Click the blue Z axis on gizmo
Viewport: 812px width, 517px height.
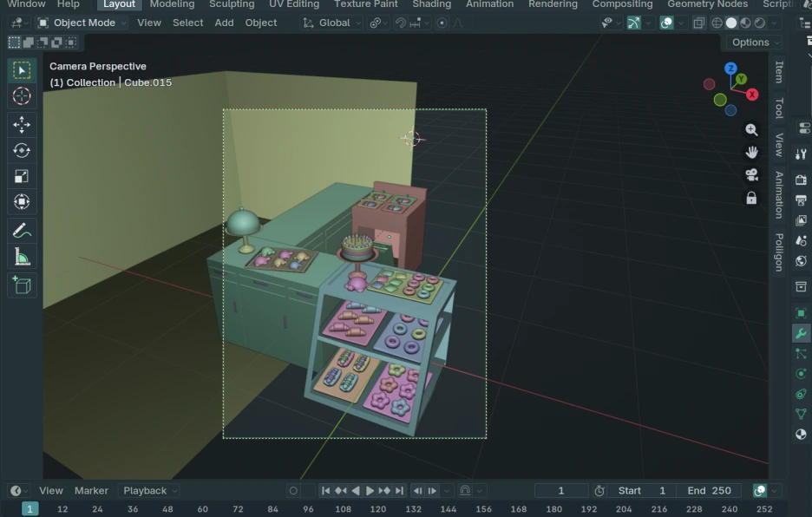[x=730, y=69]
